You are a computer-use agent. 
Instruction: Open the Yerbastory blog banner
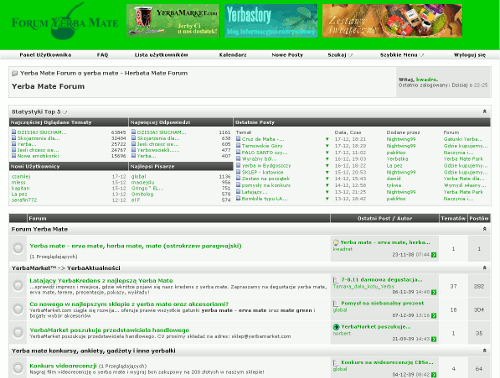click(x=271, y=21)
